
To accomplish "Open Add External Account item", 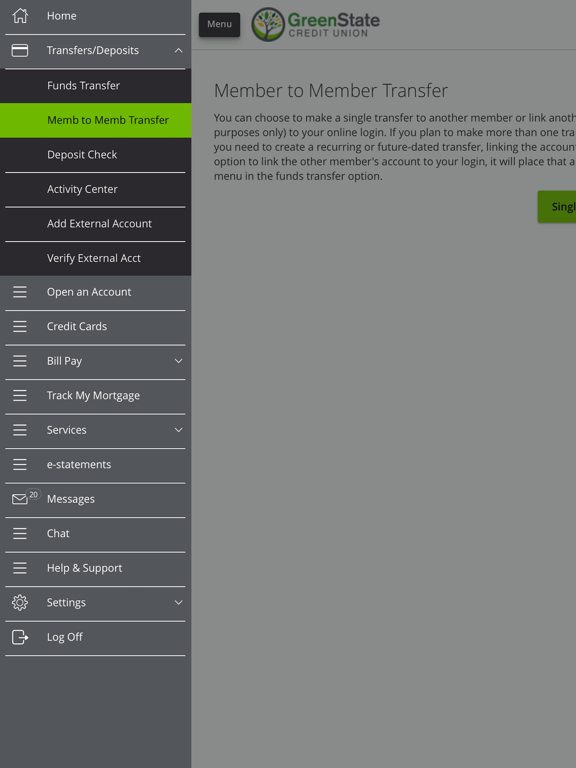I will click(96, 224).
